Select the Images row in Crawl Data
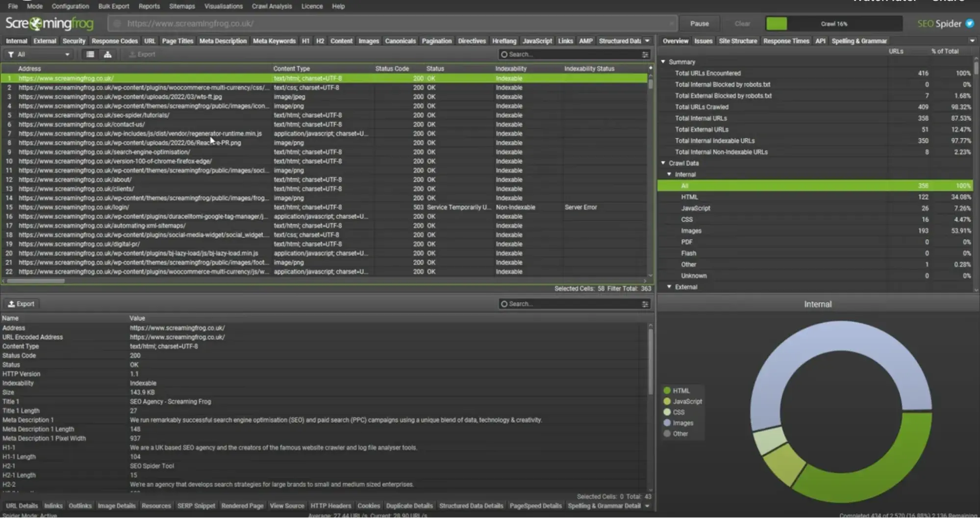This screenshot has height=518, width=980. pos(815,231)
